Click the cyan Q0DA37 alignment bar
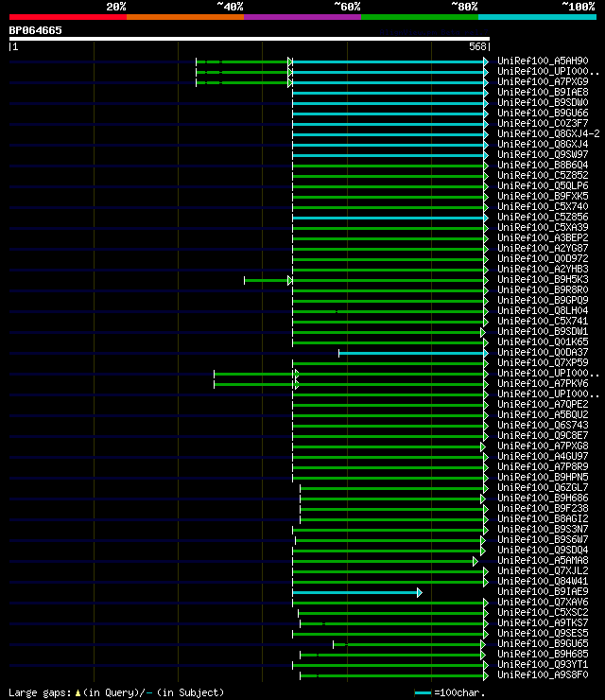This screenshot has width=605, height=700. pos(414,354)
